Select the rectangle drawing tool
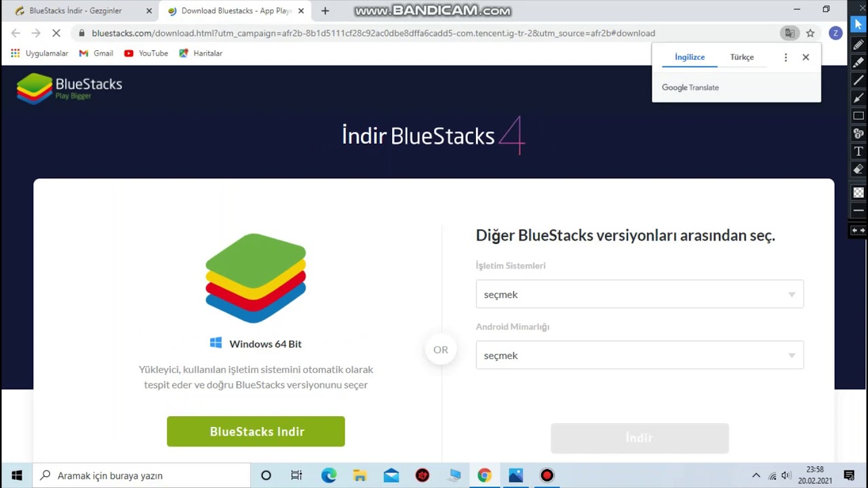Image resolution: width=868 pixels, height=488 pixels. click(859, 115)
